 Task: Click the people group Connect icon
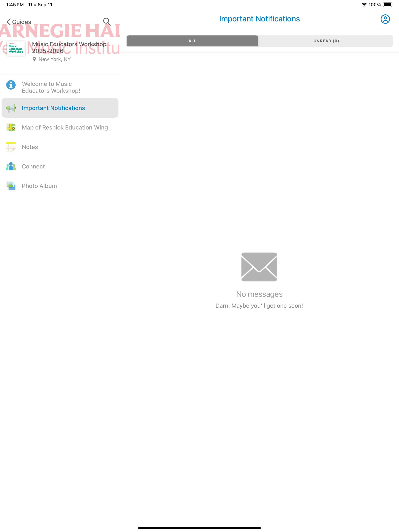tap(11, 166)
